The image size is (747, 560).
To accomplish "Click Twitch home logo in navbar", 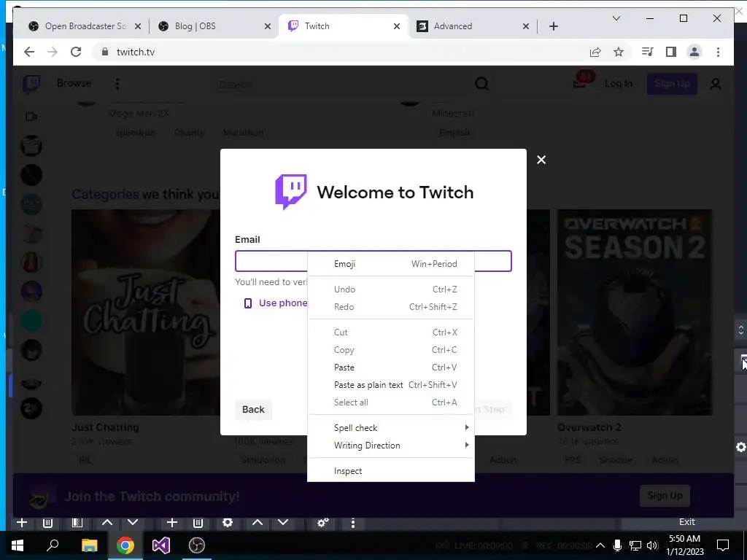I will click(31, 84).
